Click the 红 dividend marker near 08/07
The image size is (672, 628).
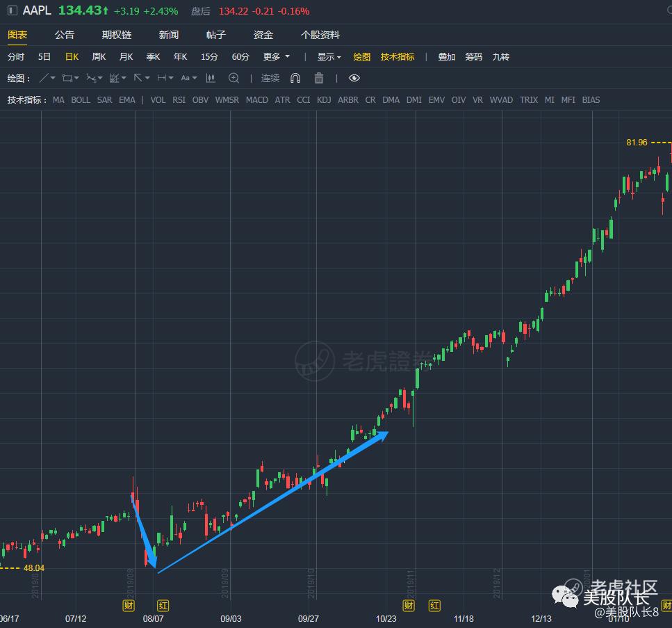click(163, 606)
